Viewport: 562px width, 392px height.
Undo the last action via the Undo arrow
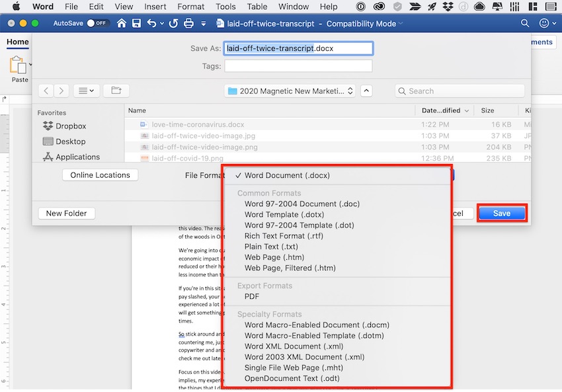152,23
